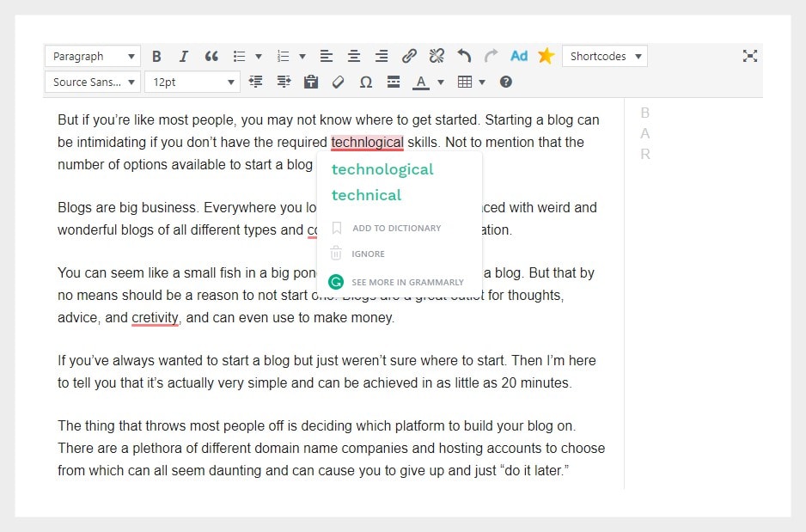Open the 12pt font size dropdown

pyautogui.click(x=192, y=83)
